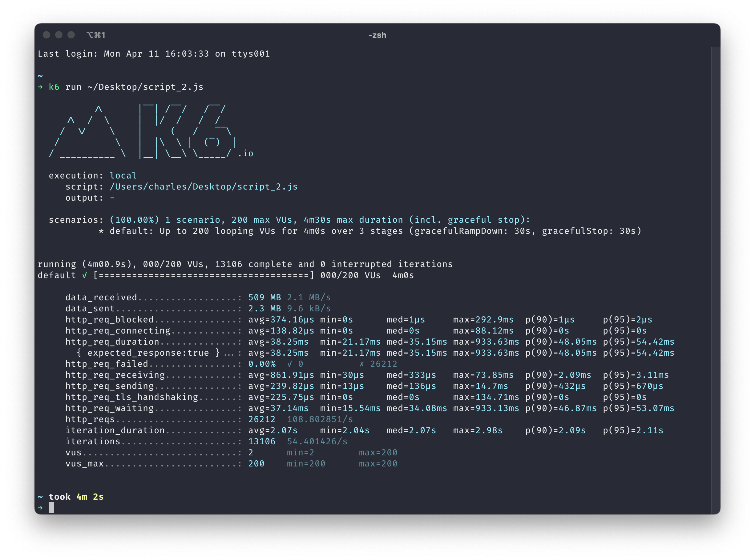The image size is (755, 560).
Task: Click the 108.802851/s request rate
Action: click(320, 419)
